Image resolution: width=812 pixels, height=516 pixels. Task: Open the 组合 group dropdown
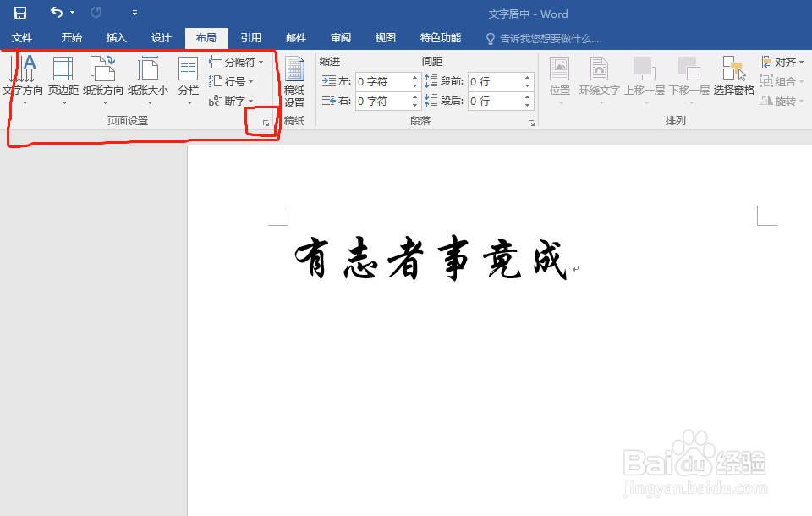coord(782,81)
